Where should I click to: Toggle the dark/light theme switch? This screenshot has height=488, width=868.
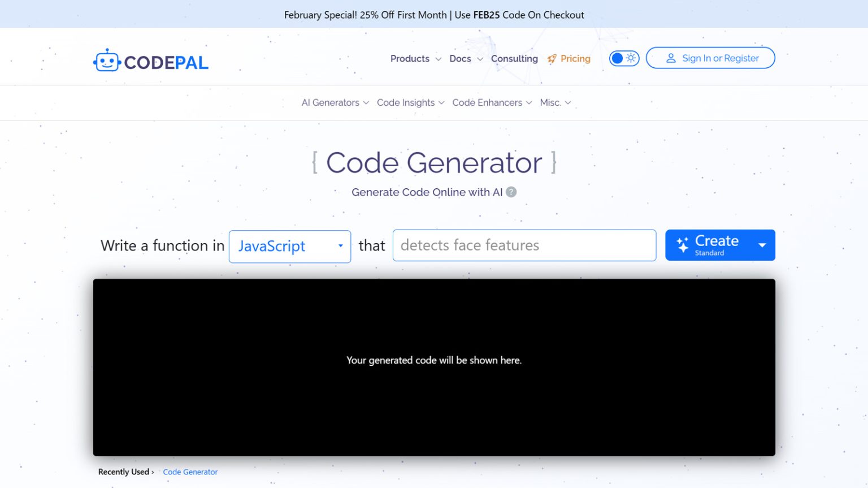(x=624, y=58)
